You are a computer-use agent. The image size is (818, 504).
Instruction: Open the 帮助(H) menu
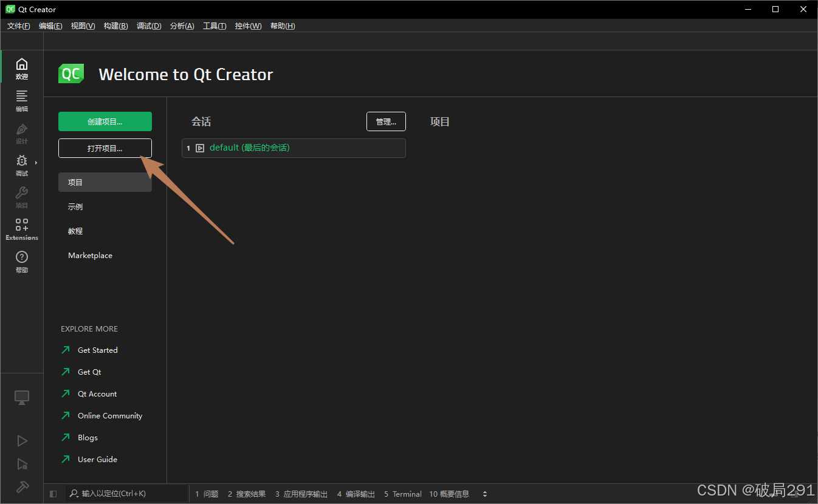coord(283,26)
